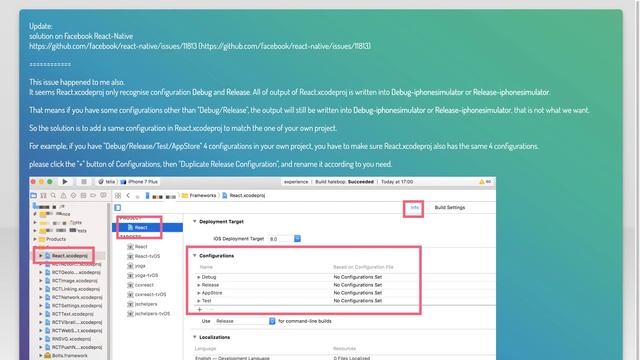
Task: Click the Frameworks folder icon in breadcrumb
Action: tap(185, 196)
